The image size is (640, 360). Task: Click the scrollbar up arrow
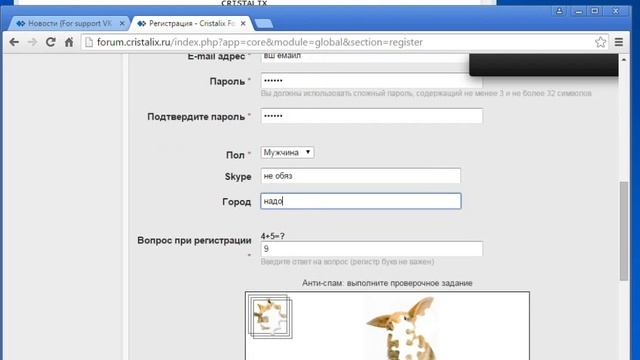[x=624, y=60]
